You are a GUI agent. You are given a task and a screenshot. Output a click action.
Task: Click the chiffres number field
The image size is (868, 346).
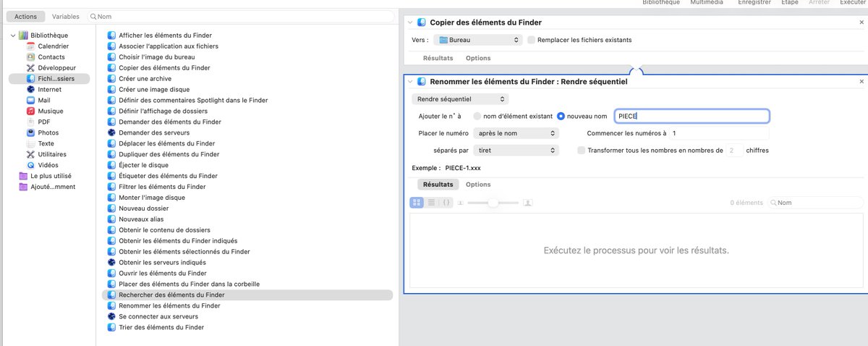735,151
